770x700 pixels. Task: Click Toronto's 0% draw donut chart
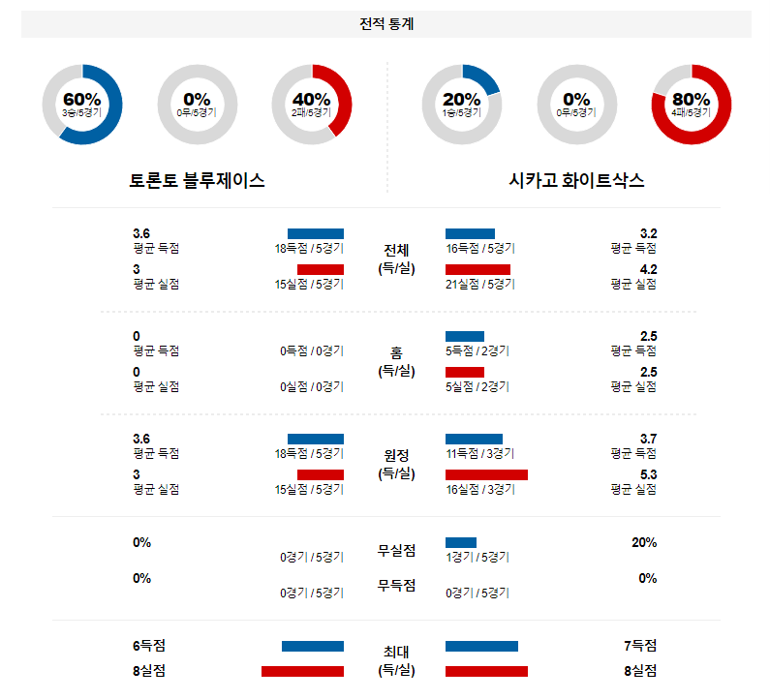(x=197, y=105)
